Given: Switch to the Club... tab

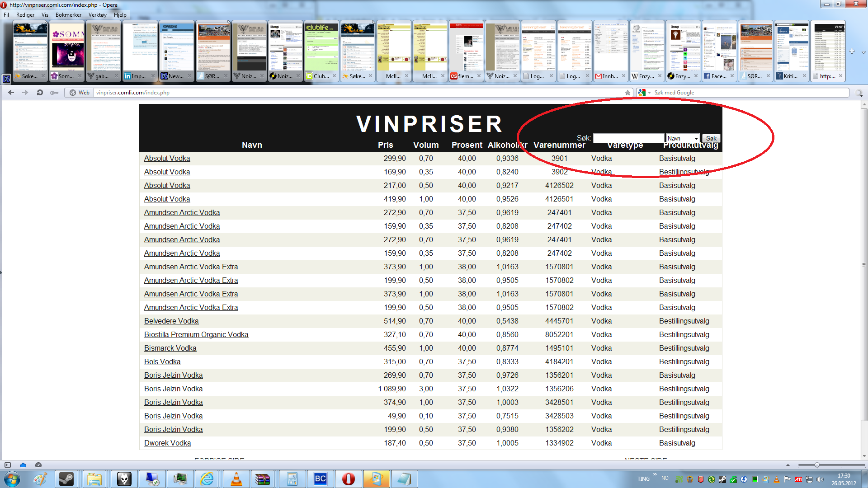Looking at the screenshot, I should pos(321,52).
